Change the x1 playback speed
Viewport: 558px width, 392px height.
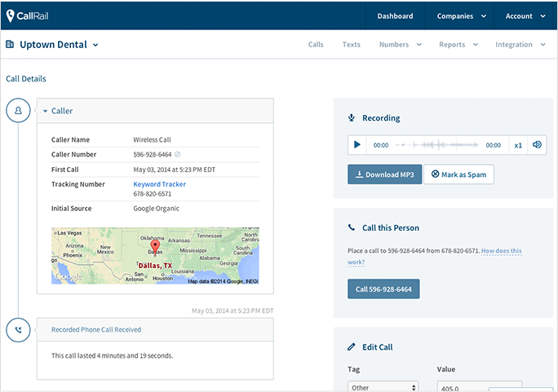coord(518,145)
